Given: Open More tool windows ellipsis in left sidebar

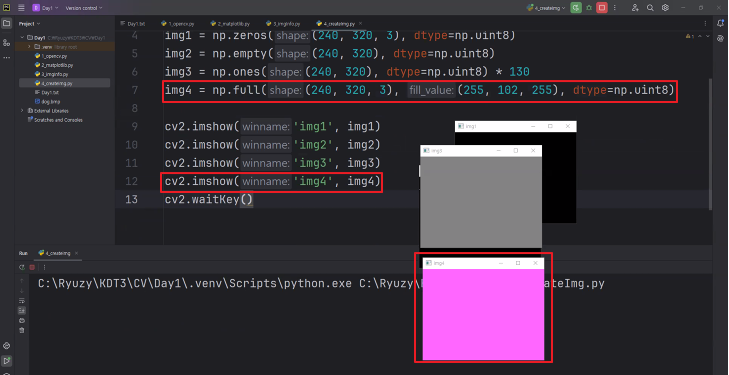Looking at the screenshot, I should 7,58.
